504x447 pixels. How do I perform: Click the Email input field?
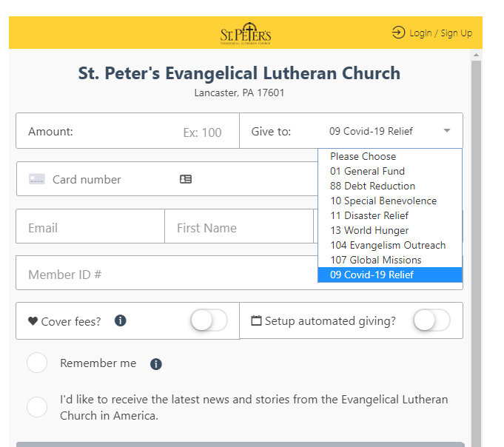click(x=90, y=226)
